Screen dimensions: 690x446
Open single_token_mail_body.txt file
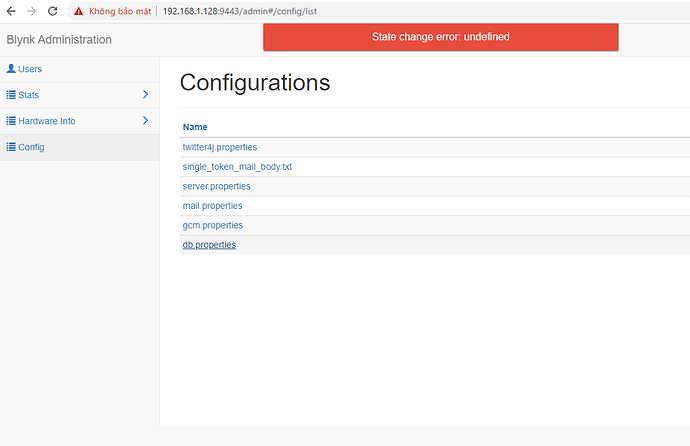237,167
